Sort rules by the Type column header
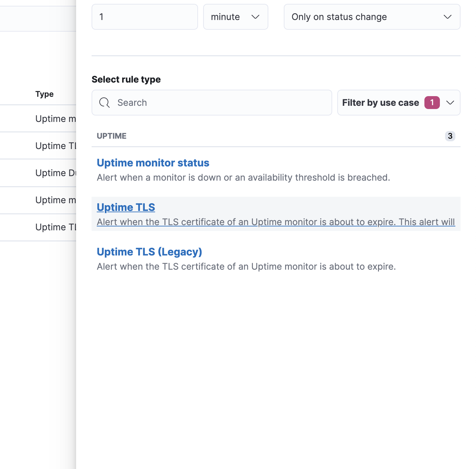The height and width of the screenshot is (469, 476). [x=44, y=94]
